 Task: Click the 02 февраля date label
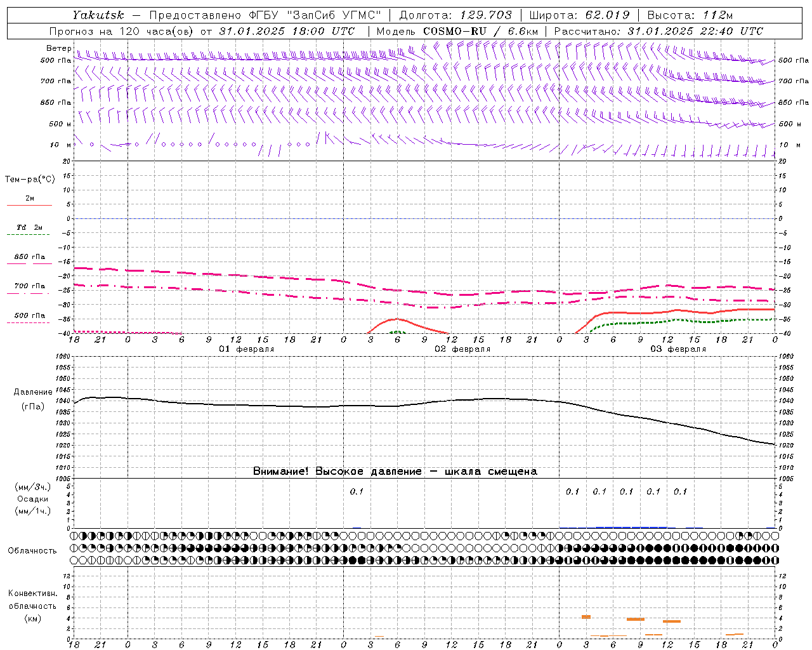462,349
